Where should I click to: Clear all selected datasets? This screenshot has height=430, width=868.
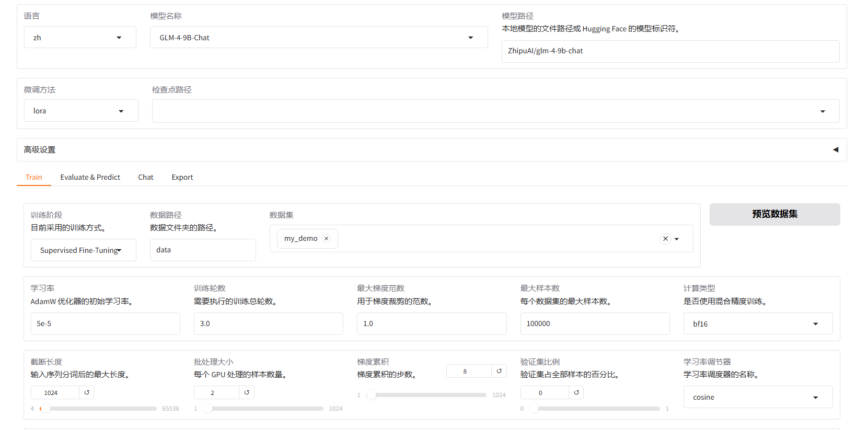(x=665, y=239)
